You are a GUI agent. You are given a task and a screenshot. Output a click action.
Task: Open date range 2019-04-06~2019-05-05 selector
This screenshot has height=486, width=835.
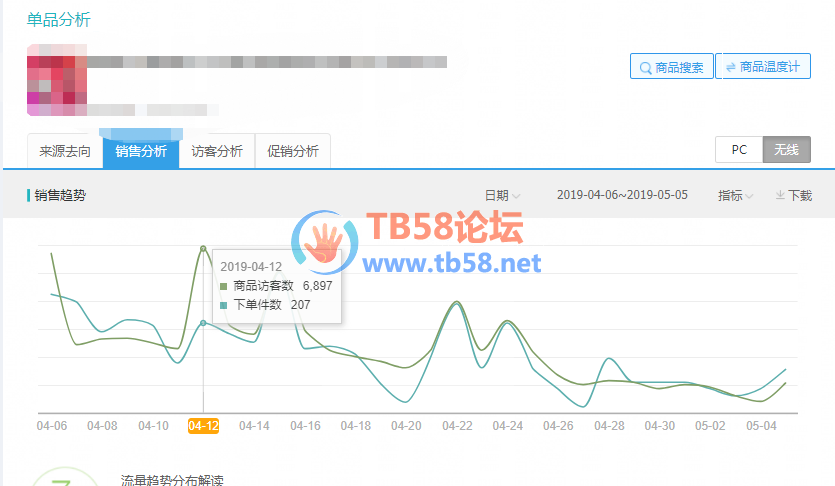[622, 195]
